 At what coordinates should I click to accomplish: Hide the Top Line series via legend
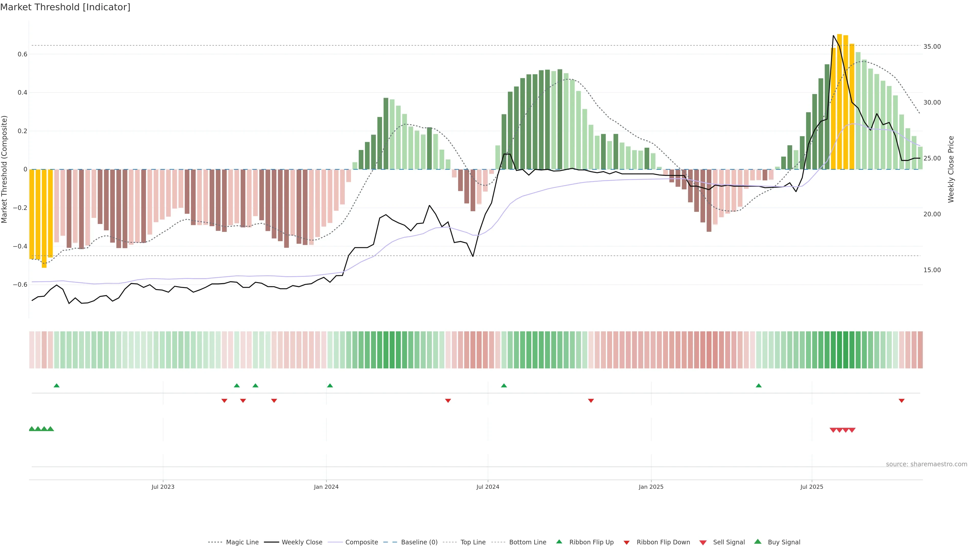click(473, 542)
